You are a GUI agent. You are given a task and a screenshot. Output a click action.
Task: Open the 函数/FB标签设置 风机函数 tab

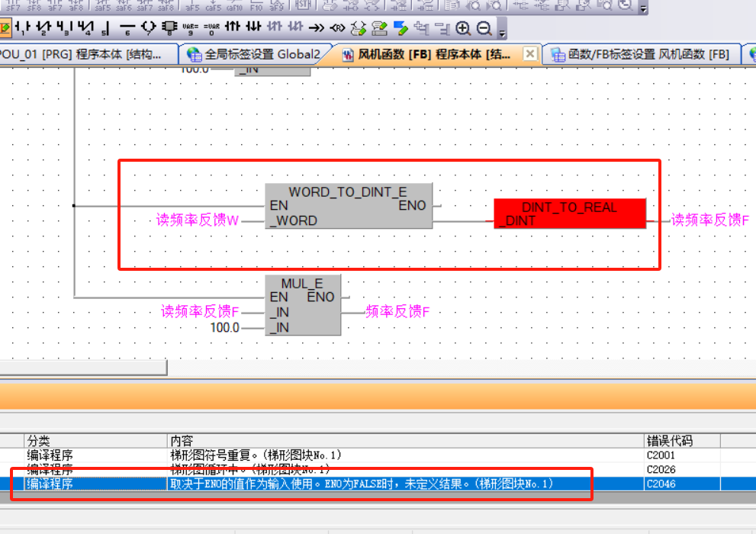point(639,54)
